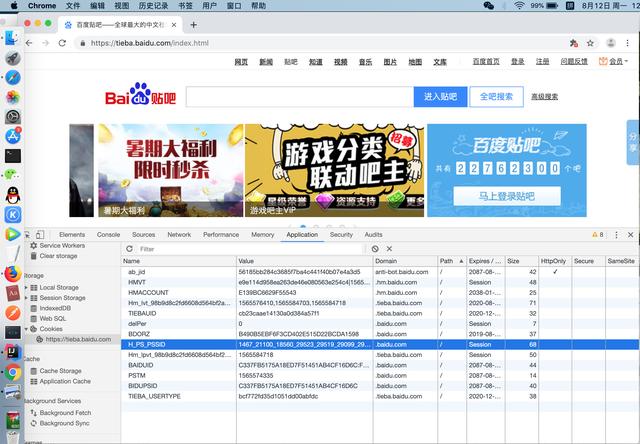The width and height of the screenshot is (640, 444).
Task: Select IndexedDB in the sidebar
Action: click(x=55, y=308)
